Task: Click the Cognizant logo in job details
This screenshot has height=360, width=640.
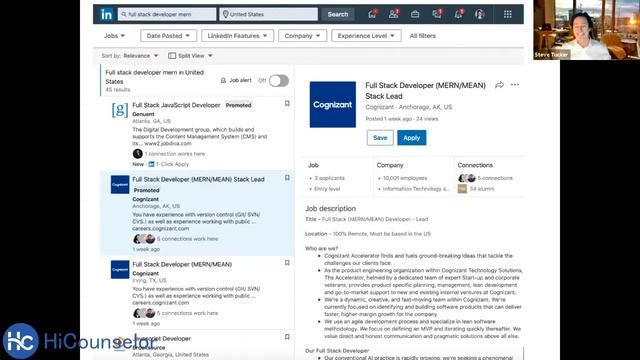Action: point(333,104)
